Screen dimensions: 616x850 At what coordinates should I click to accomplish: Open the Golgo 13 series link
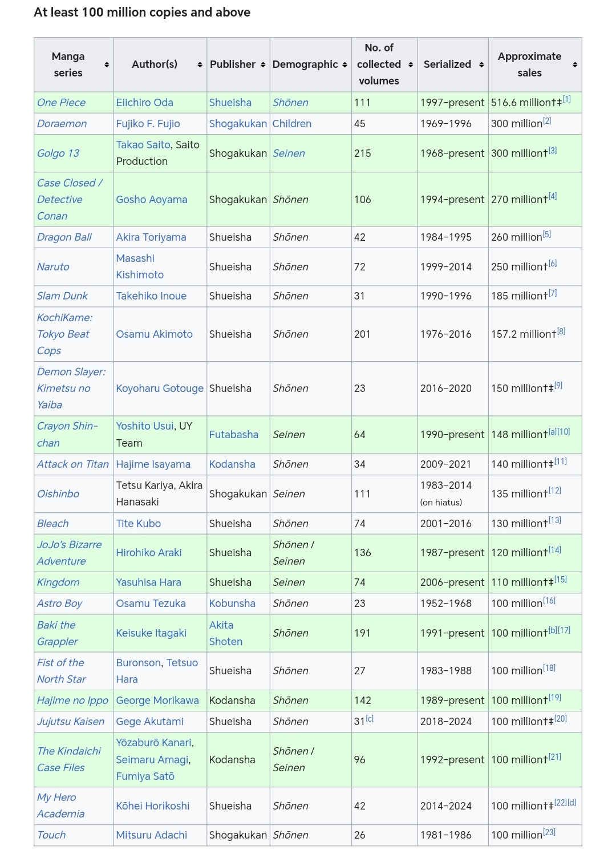58,153
